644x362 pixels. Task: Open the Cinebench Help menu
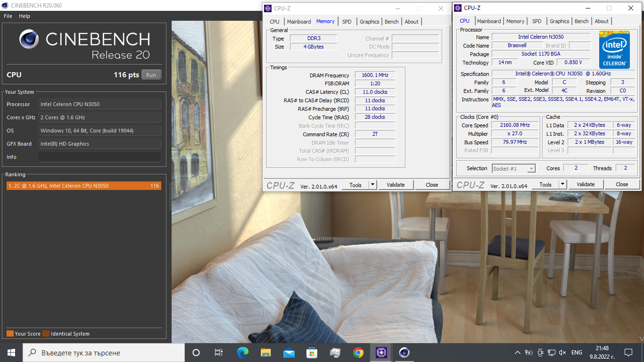25,16
